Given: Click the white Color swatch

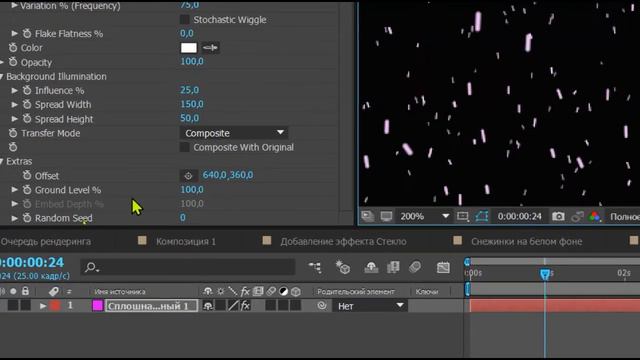Looking at the screenshot, I should point(189,48).
